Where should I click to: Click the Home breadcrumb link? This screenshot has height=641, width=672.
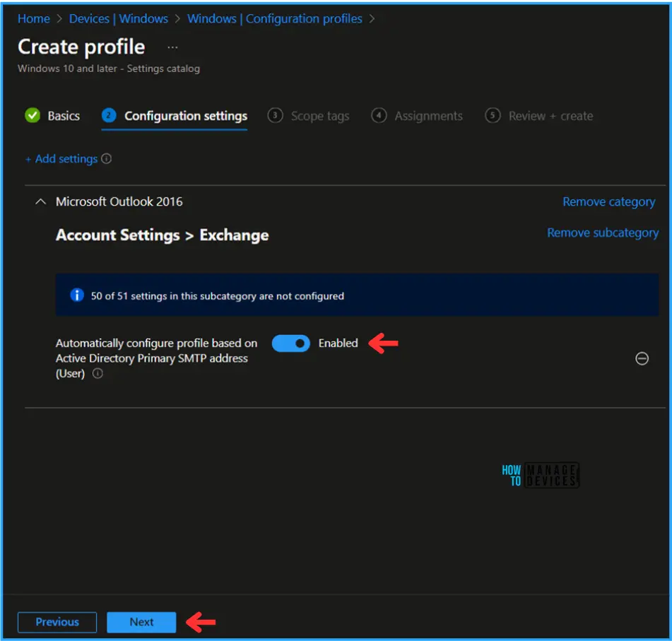pyautogui.click(x=33, y=19)
